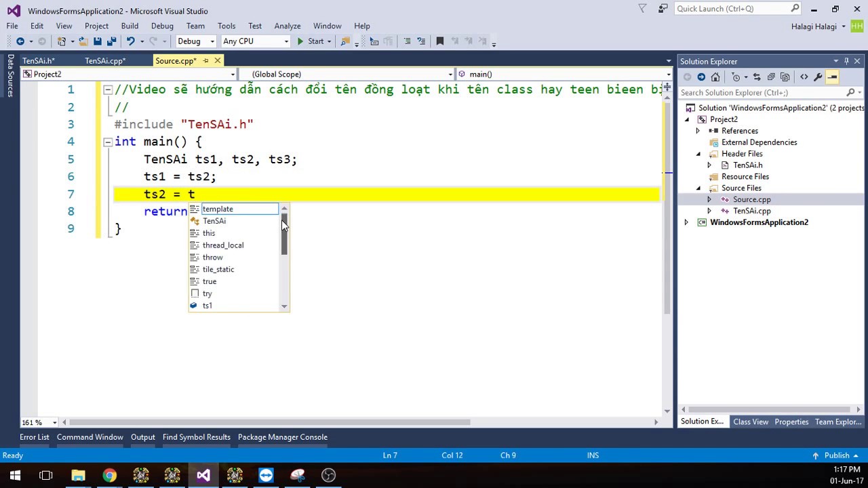Open the Build menu

(130, 26)
